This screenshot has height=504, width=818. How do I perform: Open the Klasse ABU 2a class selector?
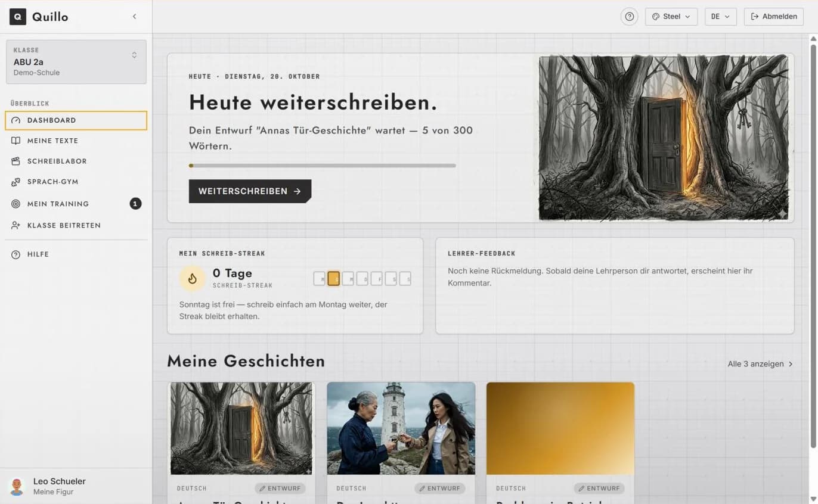coord(76,62)
